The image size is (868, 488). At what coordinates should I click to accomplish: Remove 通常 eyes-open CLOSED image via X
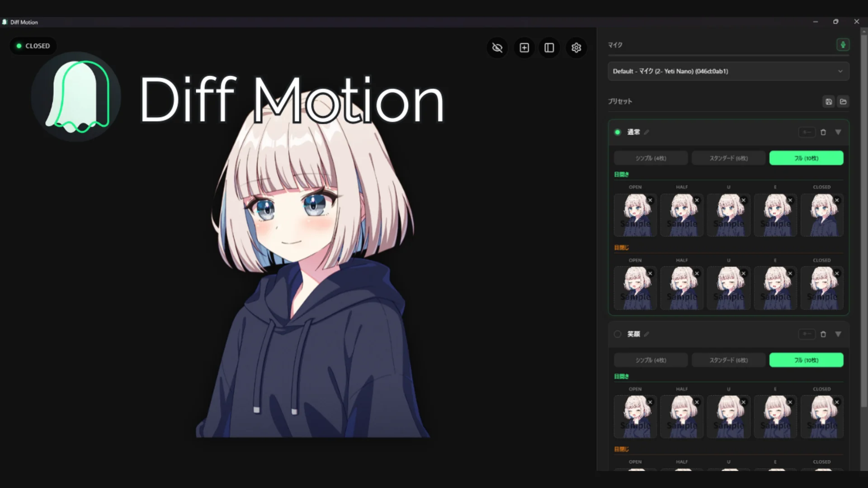coord(837,200)
